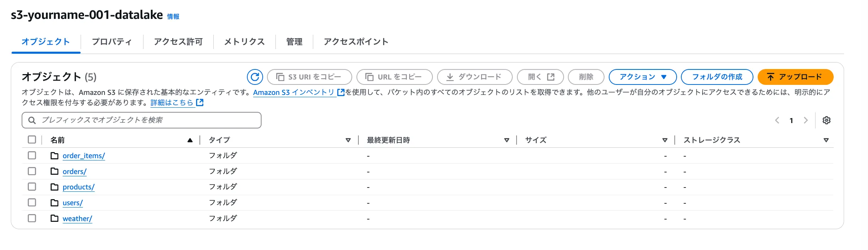The width and height of the screenshot is (868, 250).
Task: Click the refresh objects icon
Action: point(255,77)
